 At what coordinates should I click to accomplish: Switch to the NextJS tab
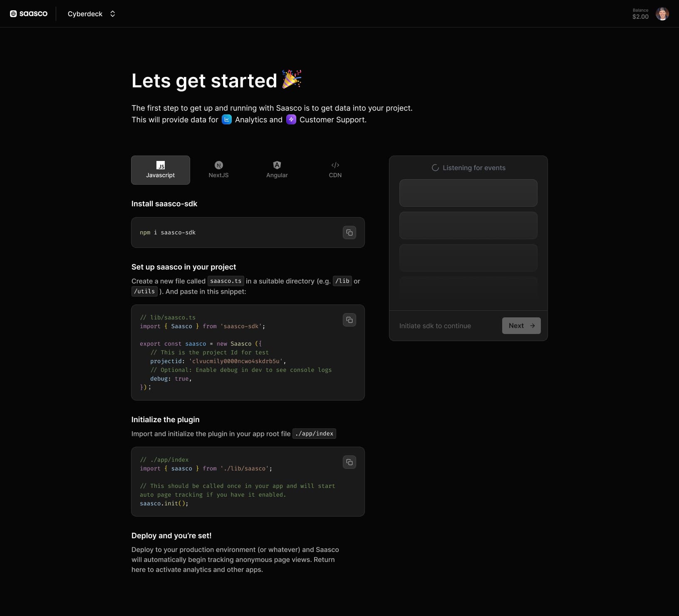219,170
